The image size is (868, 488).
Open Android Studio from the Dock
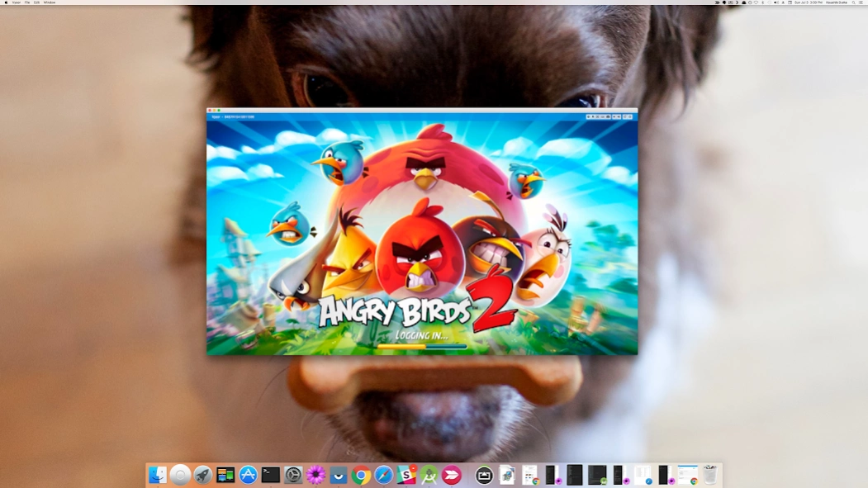[429, 475]
